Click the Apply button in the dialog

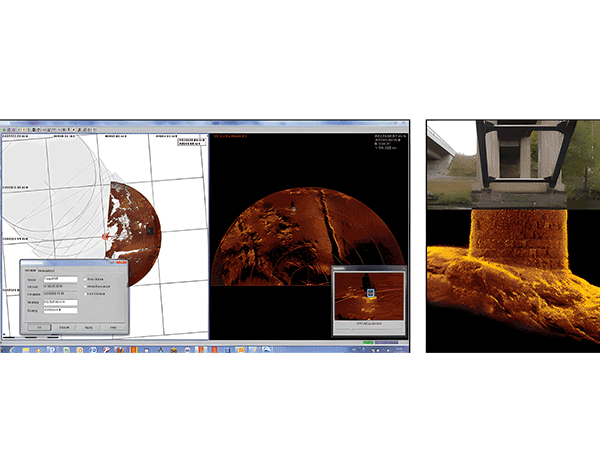tap(89, 327)
